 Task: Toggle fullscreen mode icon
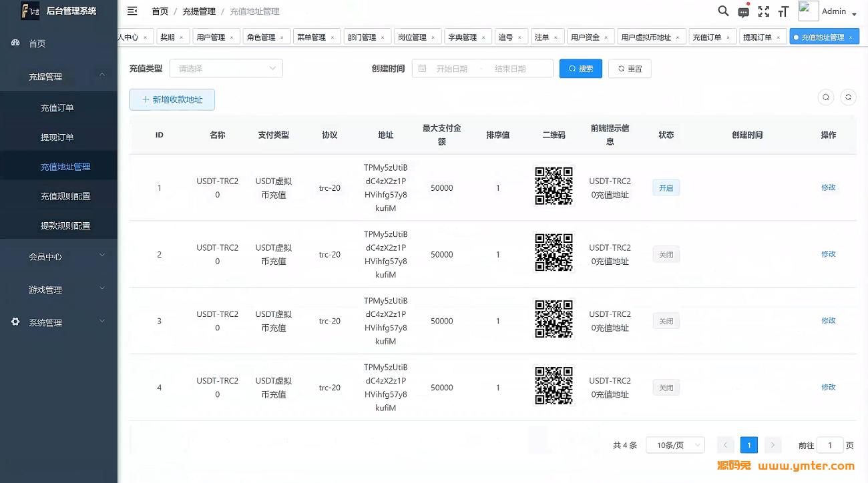coord(764,11)
